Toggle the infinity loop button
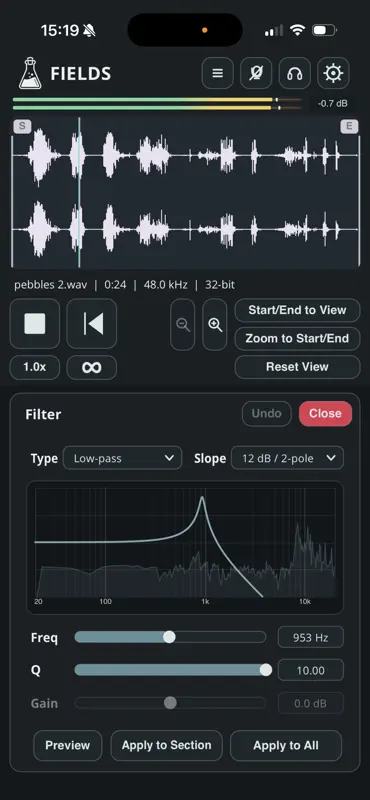This screenshot has width=370, height=800. [x=92, y=367]
